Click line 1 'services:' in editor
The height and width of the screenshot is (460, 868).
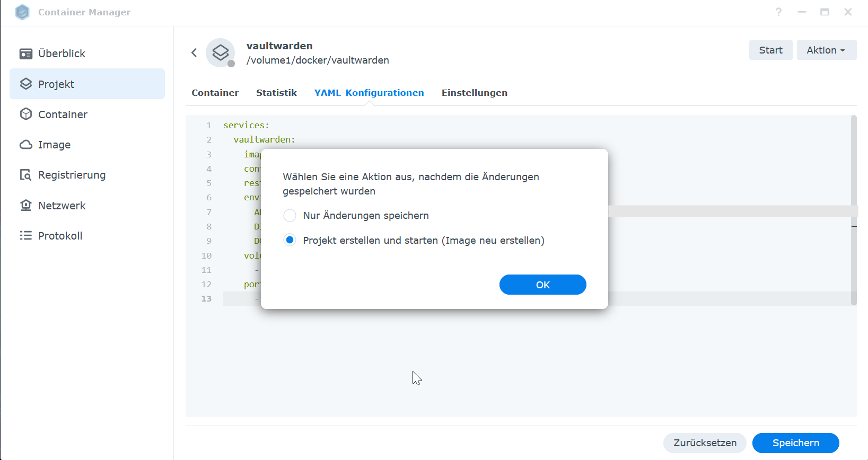(246, 125)
